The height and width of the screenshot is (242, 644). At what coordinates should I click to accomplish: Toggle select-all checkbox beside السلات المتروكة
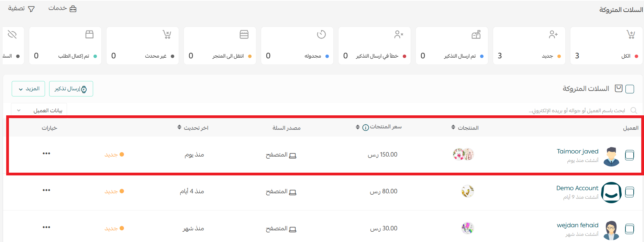click(630, 89)
